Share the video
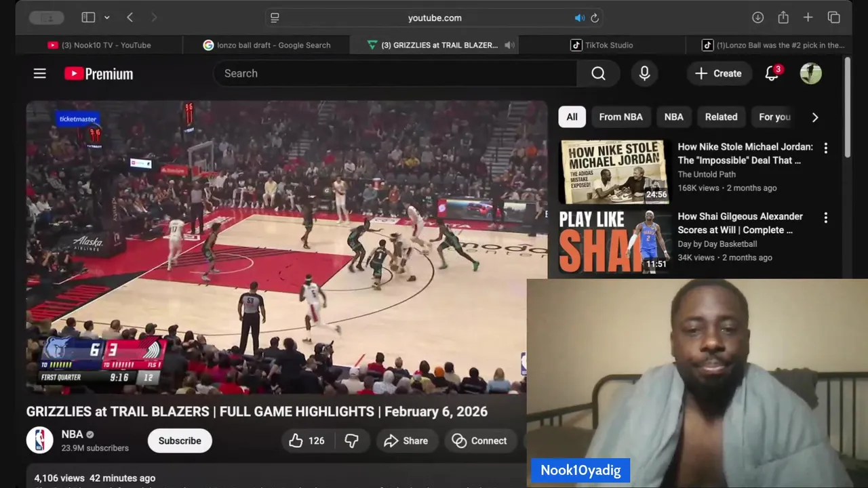Image resolution: width=868 pixels, height=488 pixels. tap(406, 441)
